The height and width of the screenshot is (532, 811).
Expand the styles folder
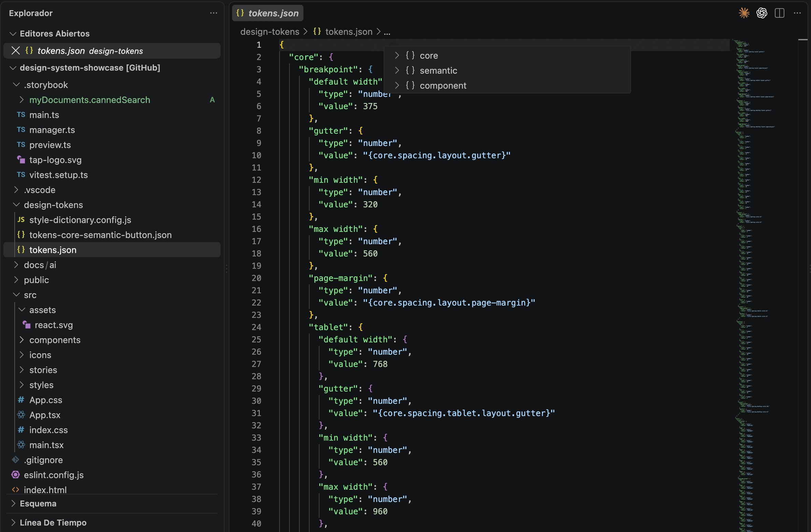22,385
